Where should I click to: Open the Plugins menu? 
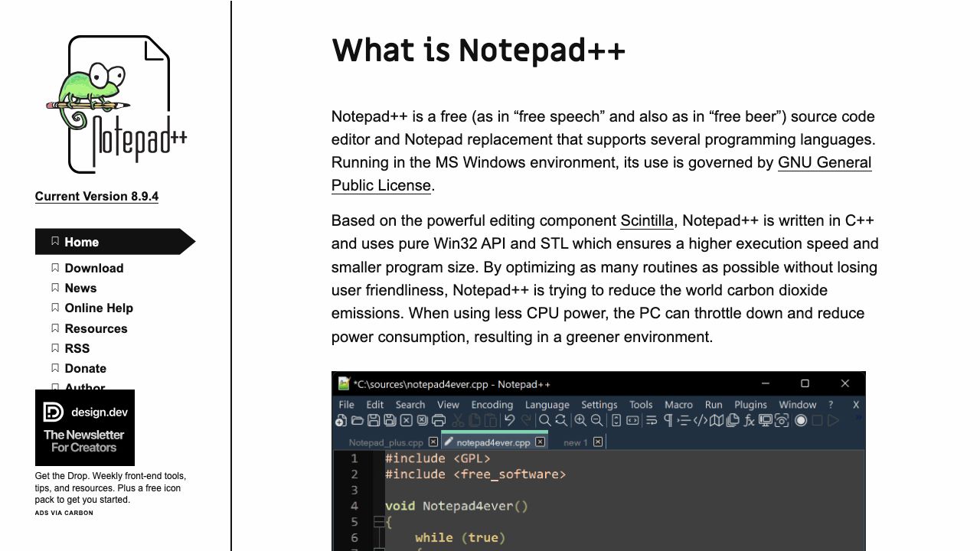pos(751,405)
